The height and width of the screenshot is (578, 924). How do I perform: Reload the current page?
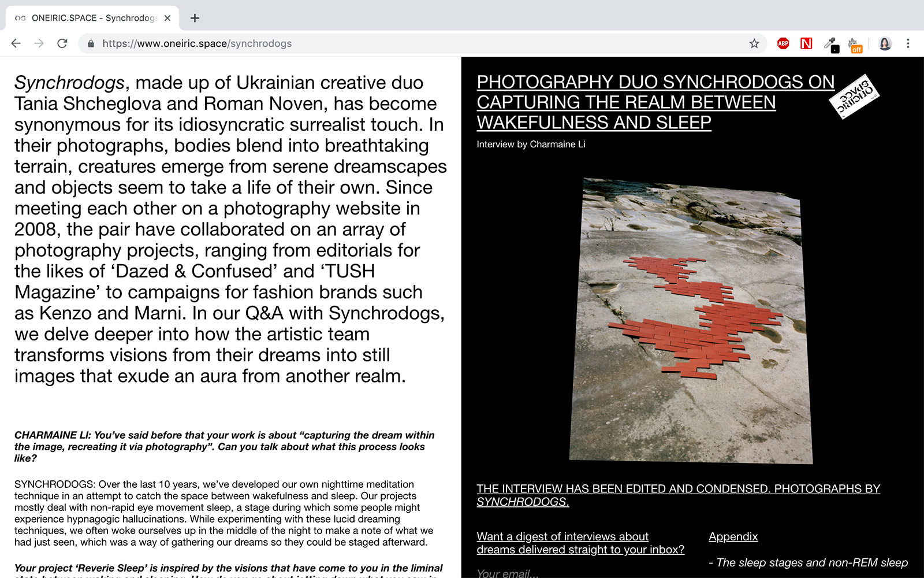coord(62,43)
